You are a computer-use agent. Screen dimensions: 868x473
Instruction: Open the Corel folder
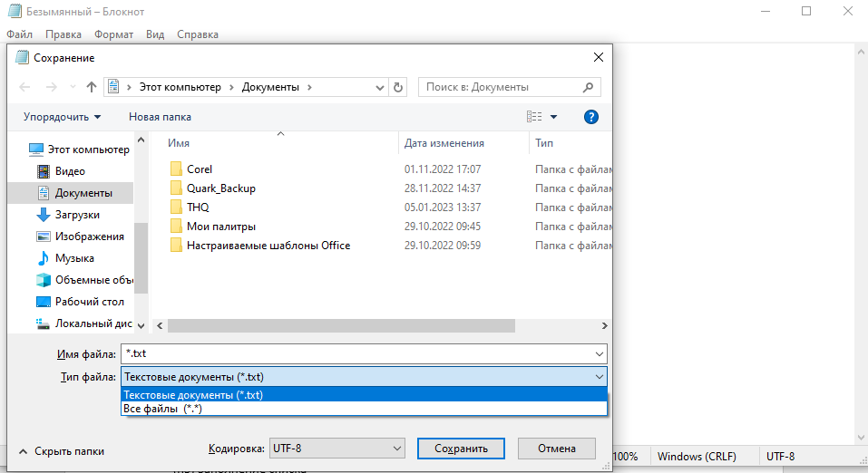pyautogui.click(x=199, y=169)
